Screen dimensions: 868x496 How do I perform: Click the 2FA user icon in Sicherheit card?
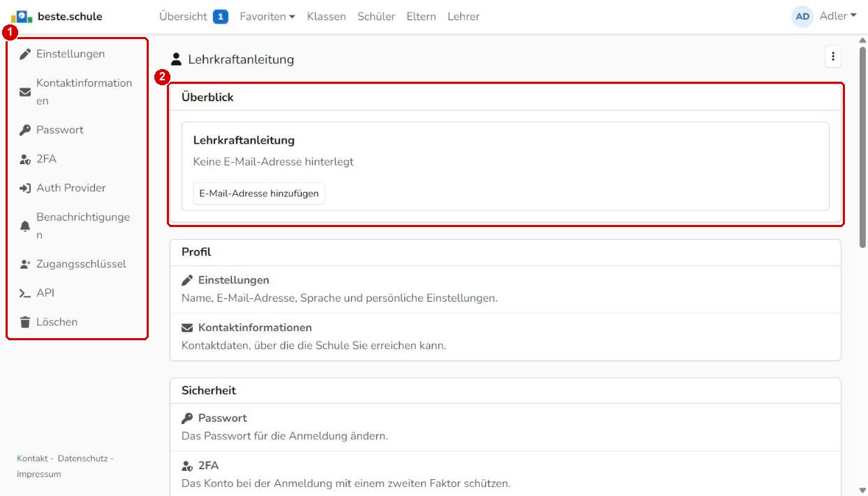click(187, 465)
